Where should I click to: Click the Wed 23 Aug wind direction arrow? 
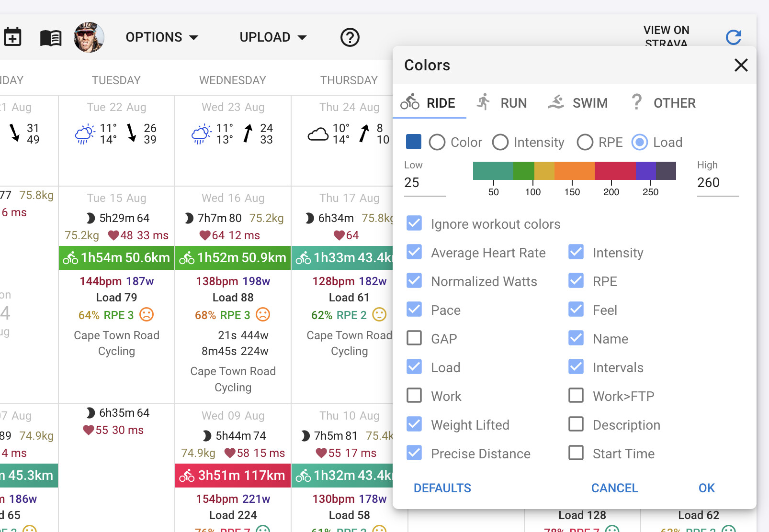tap(248, 133)
